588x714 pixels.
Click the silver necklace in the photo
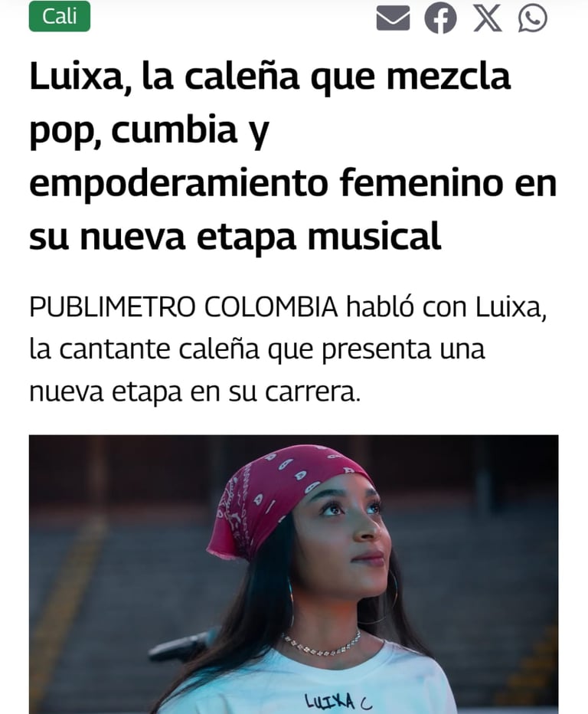coord(322,644)
